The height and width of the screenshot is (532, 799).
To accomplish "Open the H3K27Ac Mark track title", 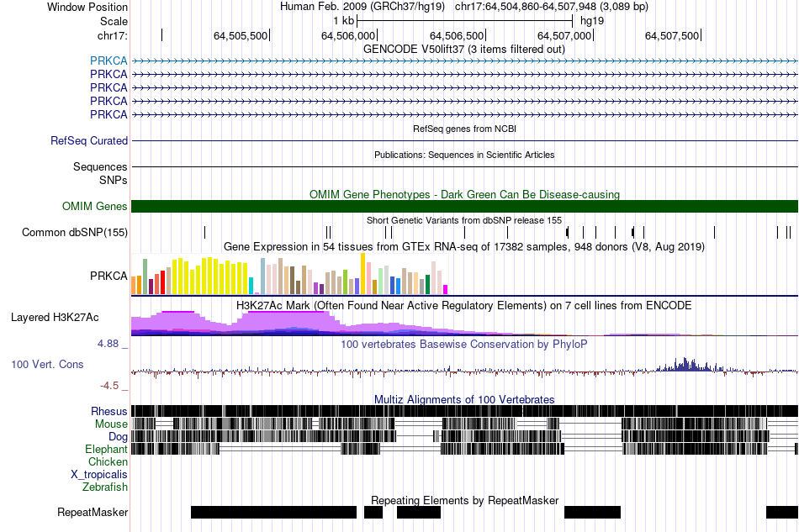I will (464, 306).
